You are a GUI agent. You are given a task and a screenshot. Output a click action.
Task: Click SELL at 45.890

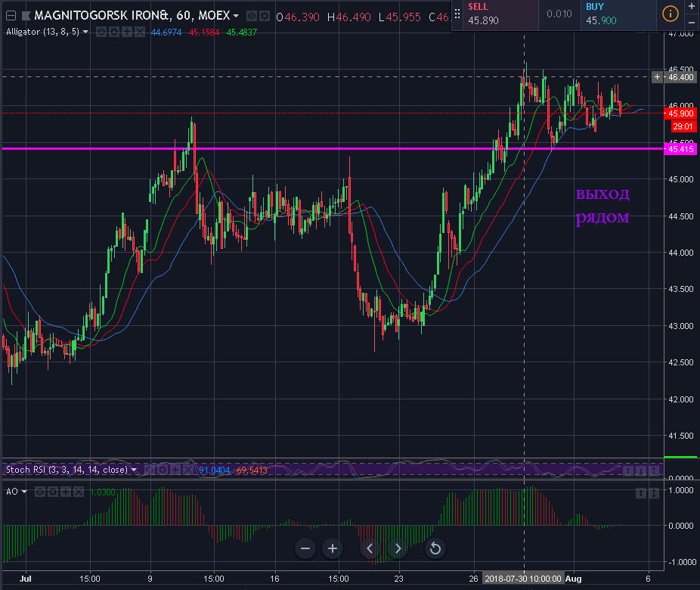500,14
